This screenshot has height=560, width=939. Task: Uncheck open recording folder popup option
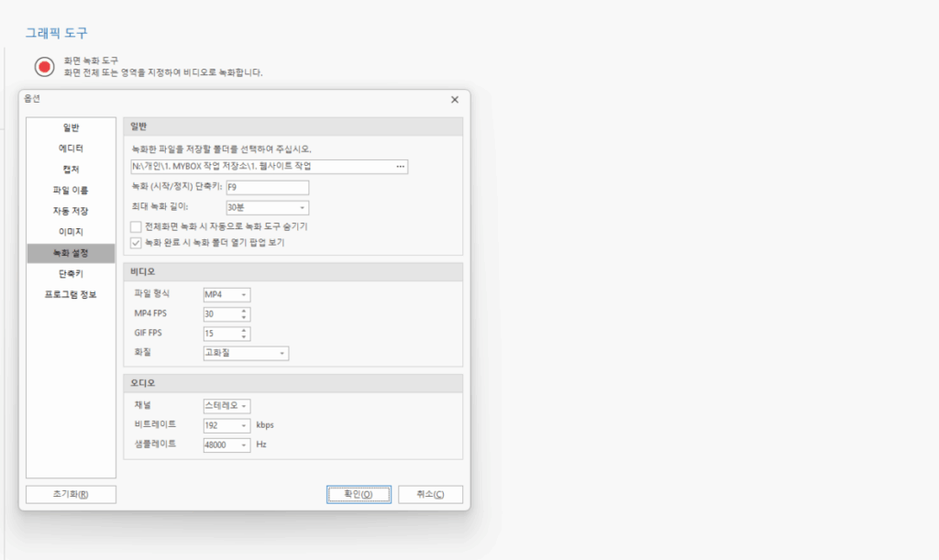tap(136, 243)
